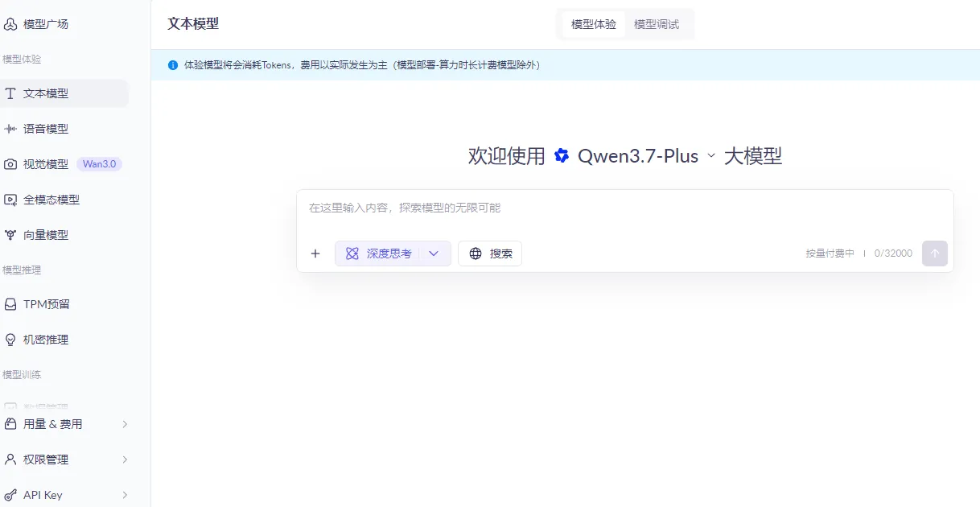Viewport: 980px width, 507px height.
Task: Click the globe icon in 搜索
Action: click(x=476, y=253)
